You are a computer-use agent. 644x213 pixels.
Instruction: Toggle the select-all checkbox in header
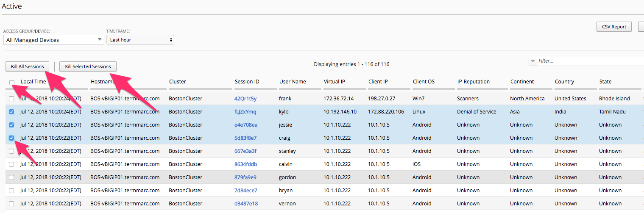point(12,82)
